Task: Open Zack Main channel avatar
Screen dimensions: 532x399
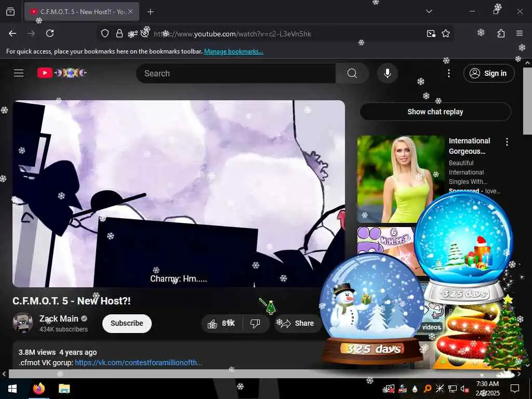Action: pyautogui.click(x=23, y=323)
